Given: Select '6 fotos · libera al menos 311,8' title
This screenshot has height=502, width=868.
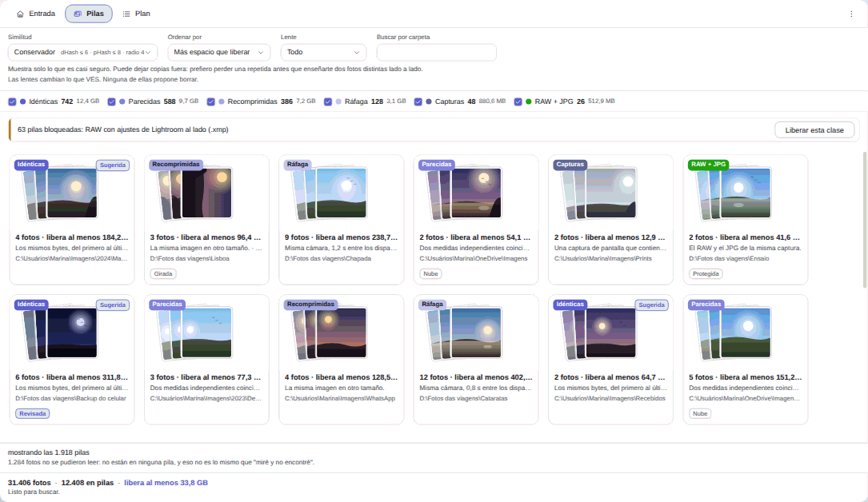Looking at the screenshot, I should pos(71,377).
